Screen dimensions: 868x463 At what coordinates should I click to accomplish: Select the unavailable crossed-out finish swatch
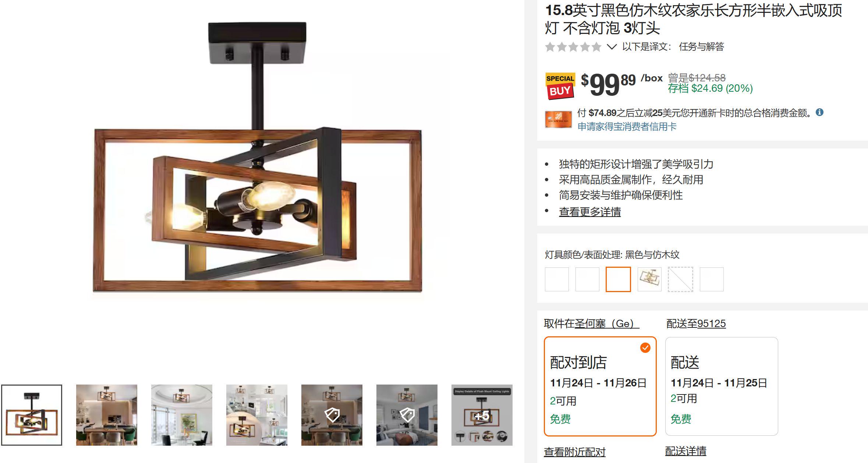tap(680, 279)
